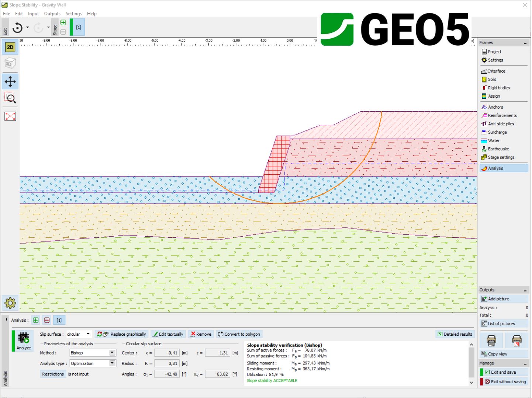This screenshot has height=398, width=532.
Task: Add new construction stage with plus
Action: (x=63, y=22)
